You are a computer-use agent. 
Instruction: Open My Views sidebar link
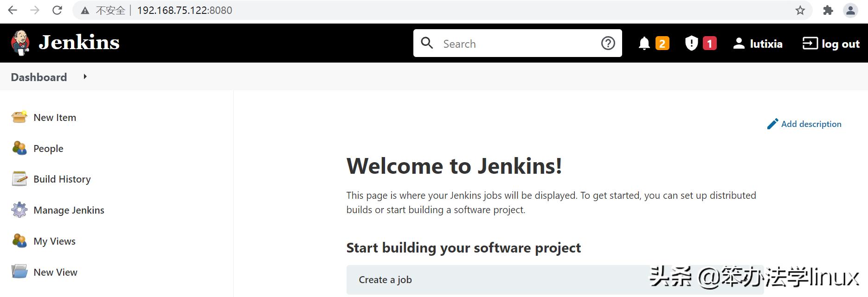(54, 241)
